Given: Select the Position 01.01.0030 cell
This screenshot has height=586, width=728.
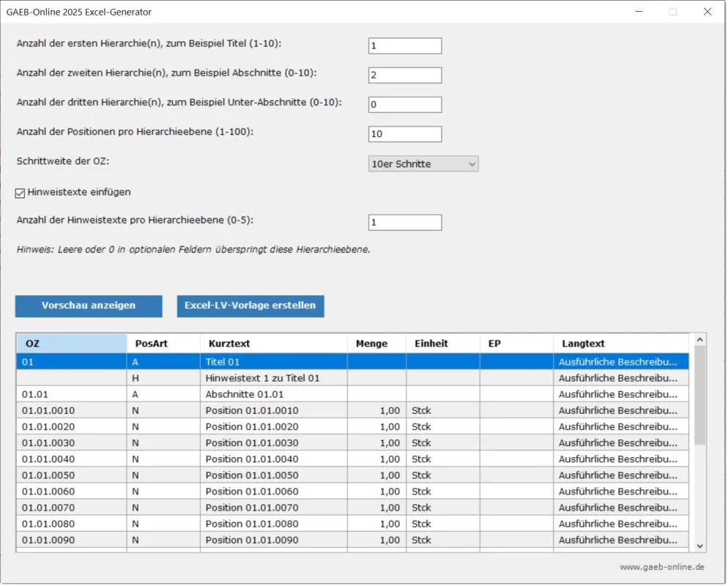Looking at the screenshot, I should click(274, 443).
